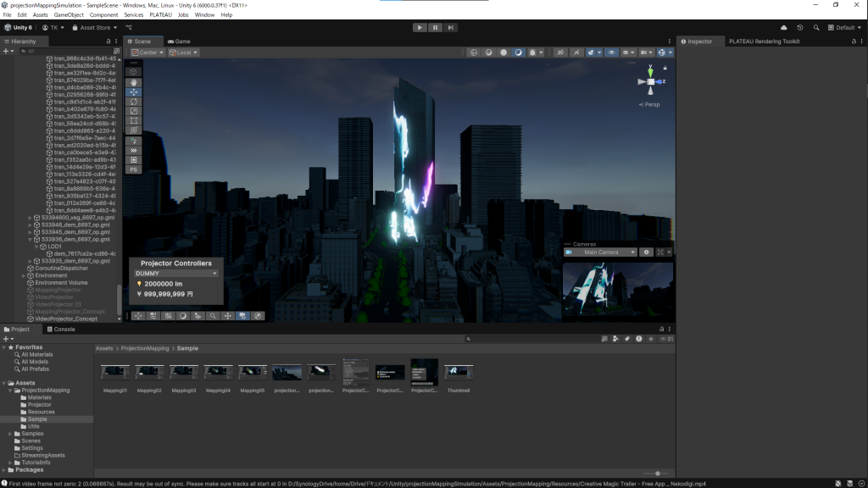Click the Play button

pyautogui.click(x=420, y=28)
